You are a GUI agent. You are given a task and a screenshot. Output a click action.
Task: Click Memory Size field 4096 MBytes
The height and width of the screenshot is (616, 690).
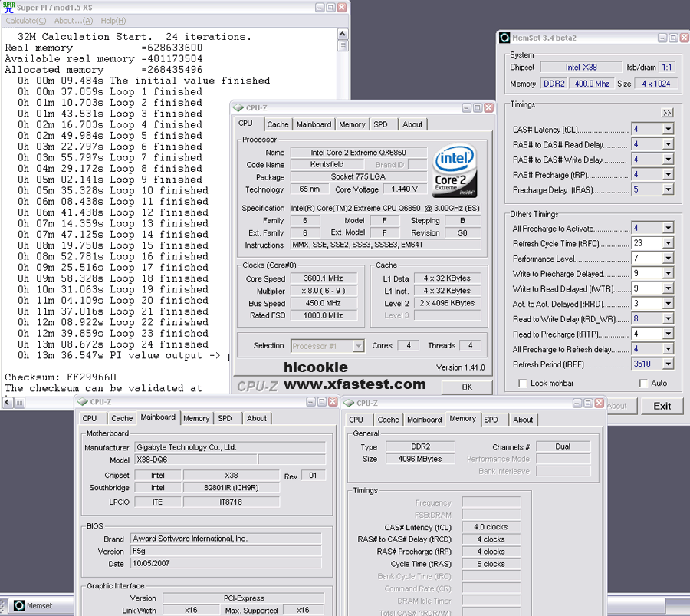[420, 459]
